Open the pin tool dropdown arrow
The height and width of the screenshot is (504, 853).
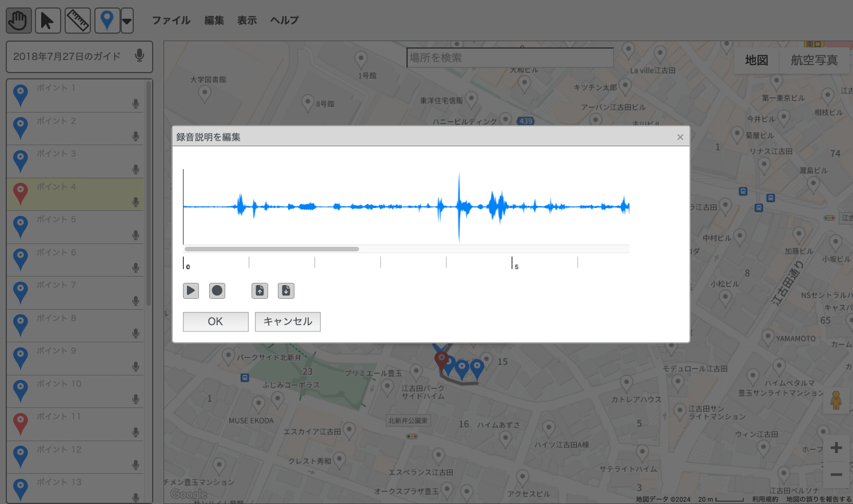[x=127, y=21]
